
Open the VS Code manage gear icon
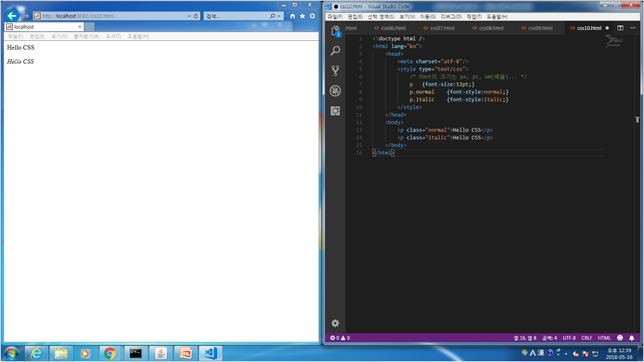(x=335, y=323)
